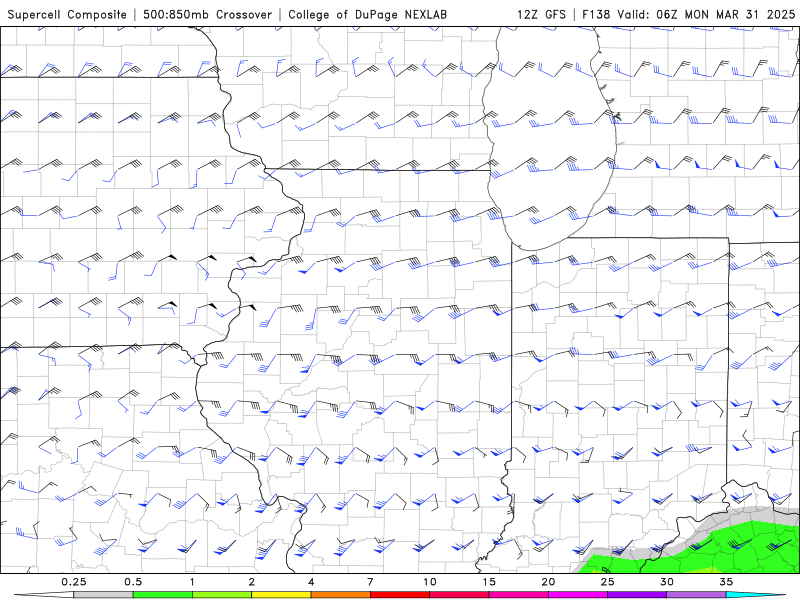Click the legend value "30"

click(x=667, y=582)
